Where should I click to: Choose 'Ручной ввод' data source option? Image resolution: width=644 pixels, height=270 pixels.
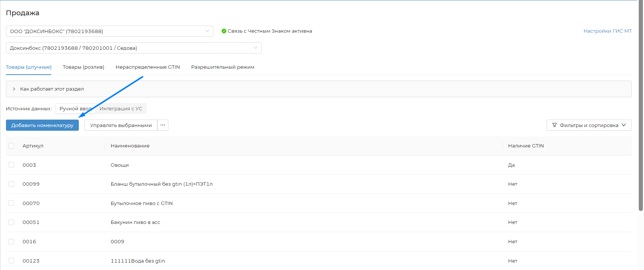pos(75,108)
